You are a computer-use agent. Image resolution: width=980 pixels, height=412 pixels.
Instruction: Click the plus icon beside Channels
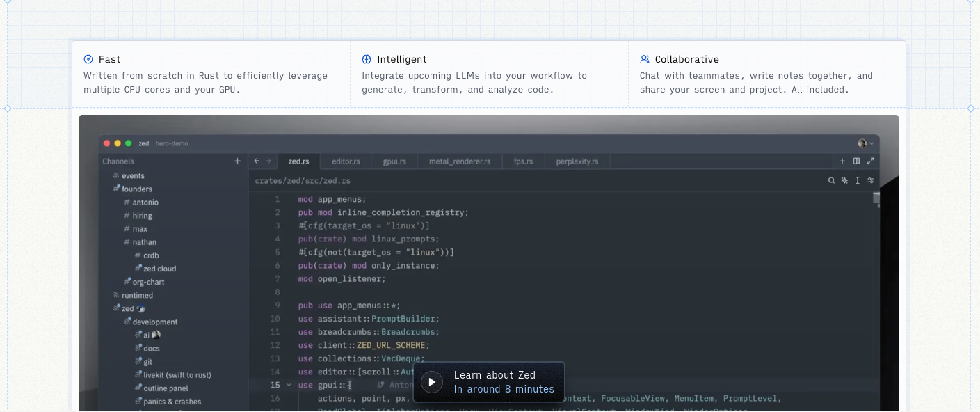coord(237,161)
